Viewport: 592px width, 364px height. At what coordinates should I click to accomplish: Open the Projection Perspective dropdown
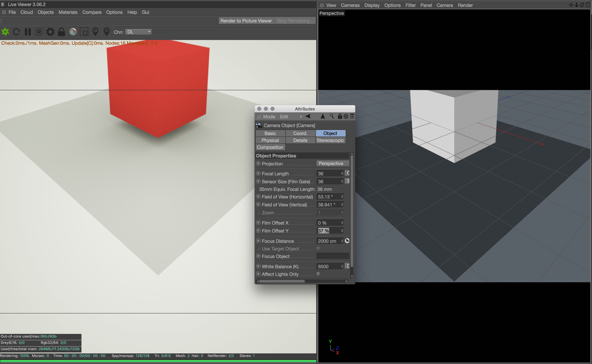coord(333,163)
